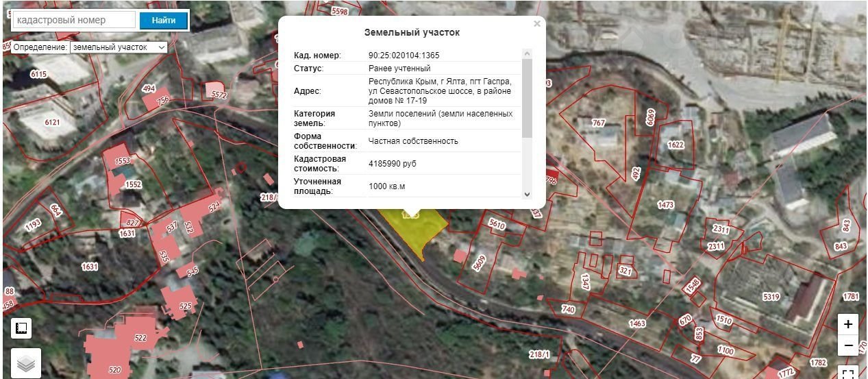Switch the map to fullscreen
This screenshot has height=379, width=868.
[848, 374]
